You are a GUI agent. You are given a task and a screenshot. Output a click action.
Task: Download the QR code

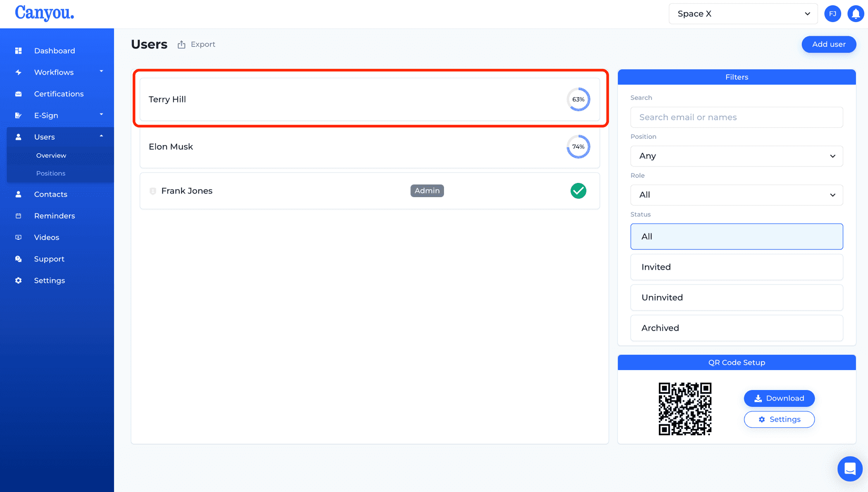(779, 398)
